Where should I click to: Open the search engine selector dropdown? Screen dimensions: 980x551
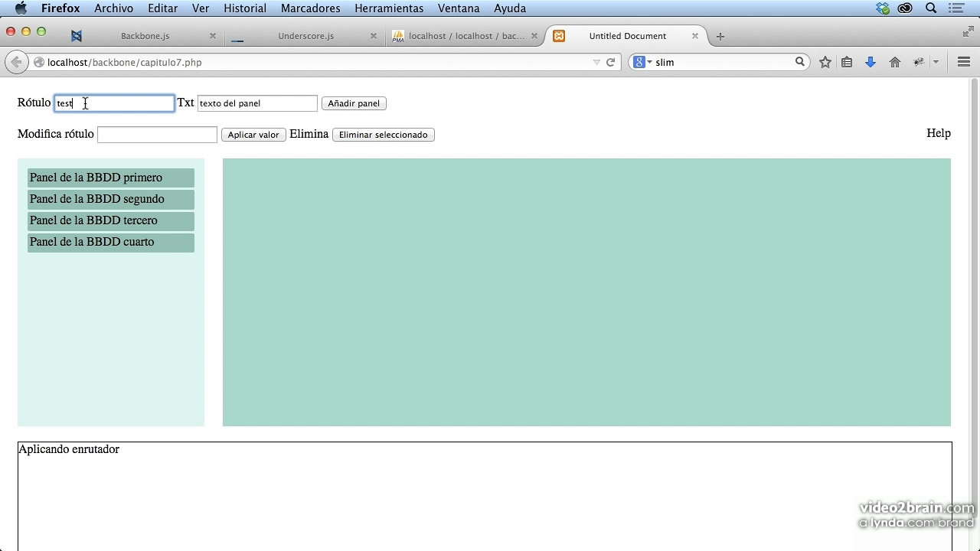coord(642,62)
